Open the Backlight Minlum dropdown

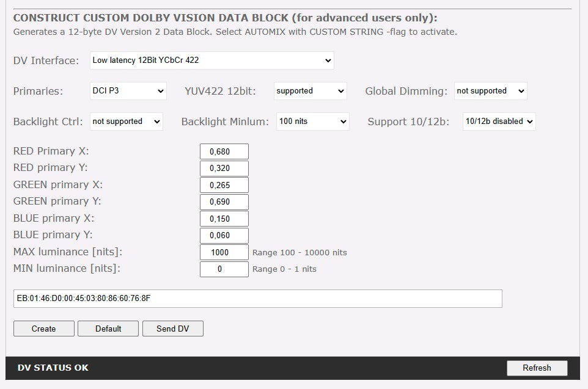click(313, 122)
